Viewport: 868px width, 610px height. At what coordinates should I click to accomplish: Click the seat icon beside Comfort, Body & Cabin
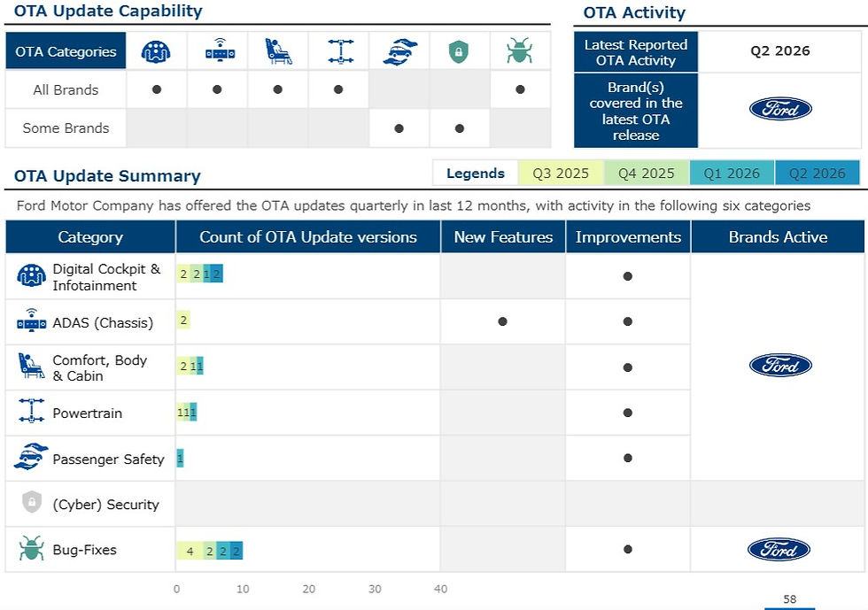(31, 366)
